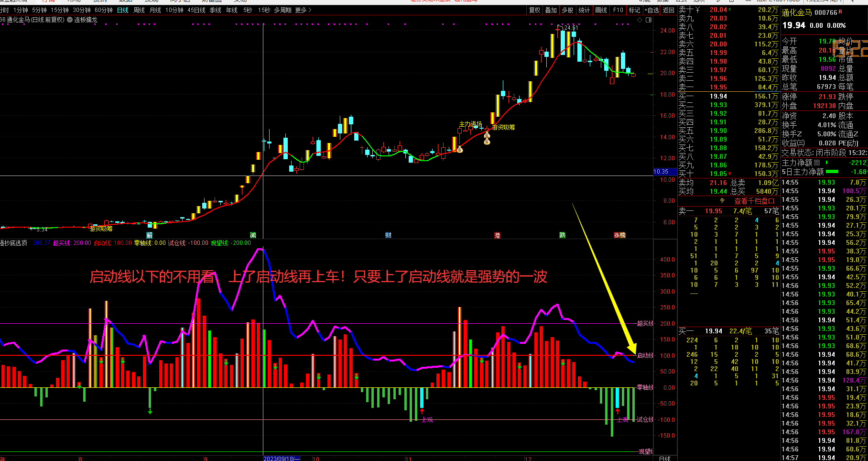Image resolution: width=868 pixels, height=461 pixels.
Task: Toggle the side panel icon at chart top right
Action: (x=649, y=20)
